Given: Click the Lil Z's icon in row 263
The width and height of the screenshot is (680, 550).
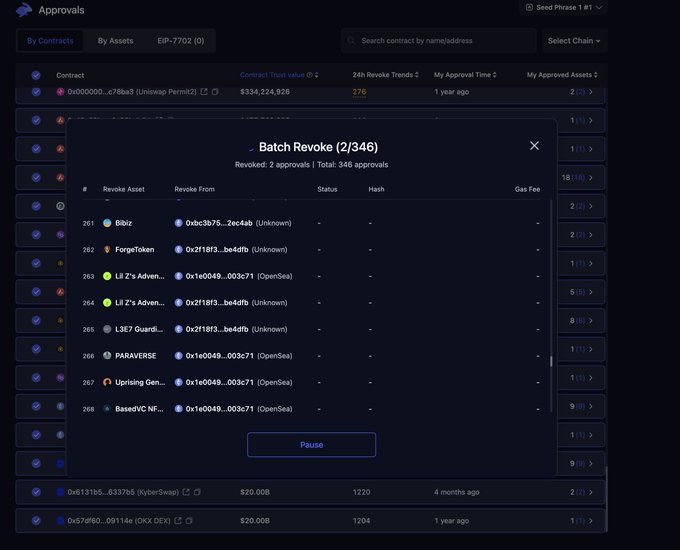Looking at the screenshot, I should (x=107, y=276).
